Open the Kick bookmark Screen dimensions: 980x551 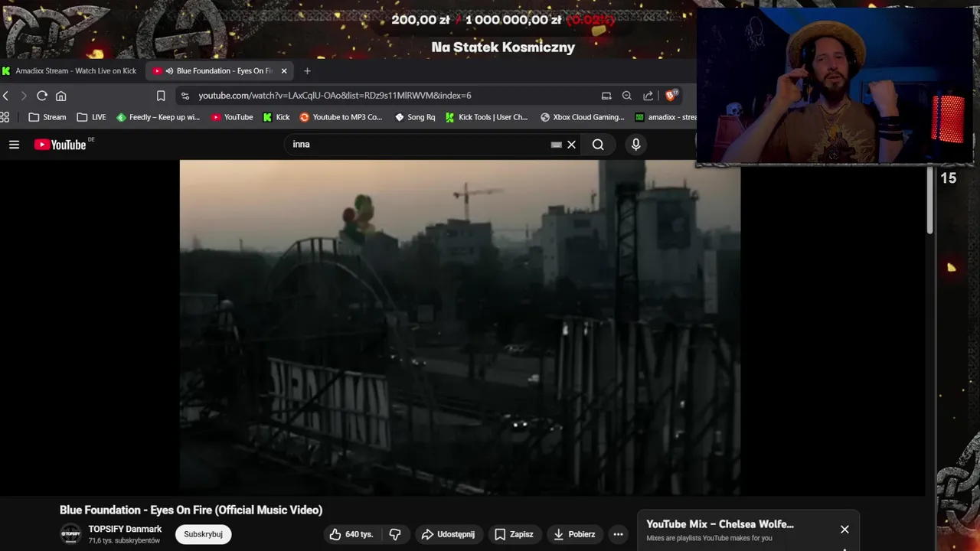[276, 117]
